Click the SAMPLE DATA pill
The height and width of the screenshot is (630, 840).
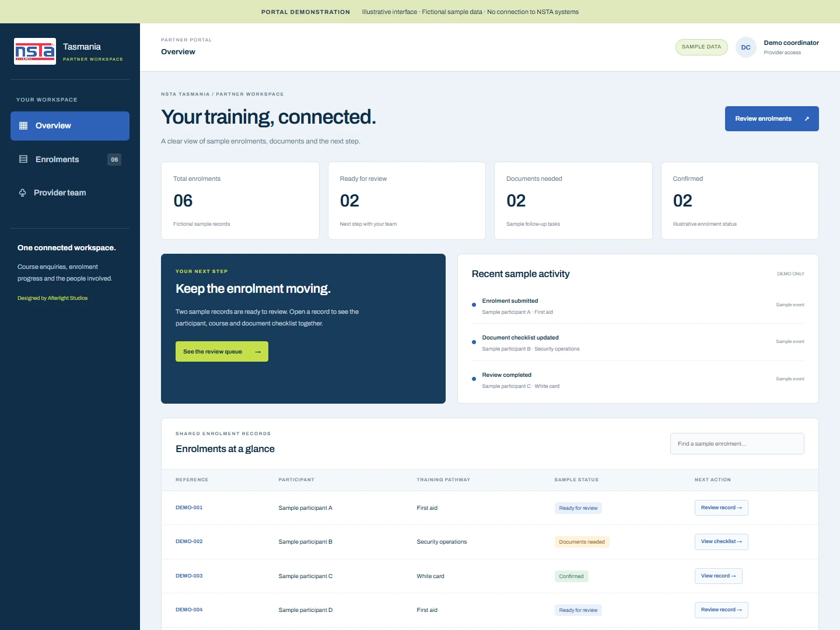click(x=701, y=47)
